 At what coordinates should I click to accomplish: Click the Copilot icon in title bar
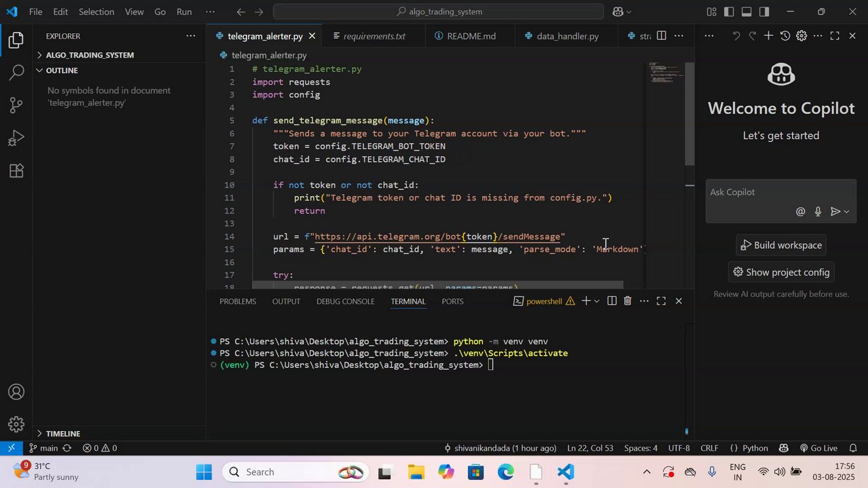(618, 12)
